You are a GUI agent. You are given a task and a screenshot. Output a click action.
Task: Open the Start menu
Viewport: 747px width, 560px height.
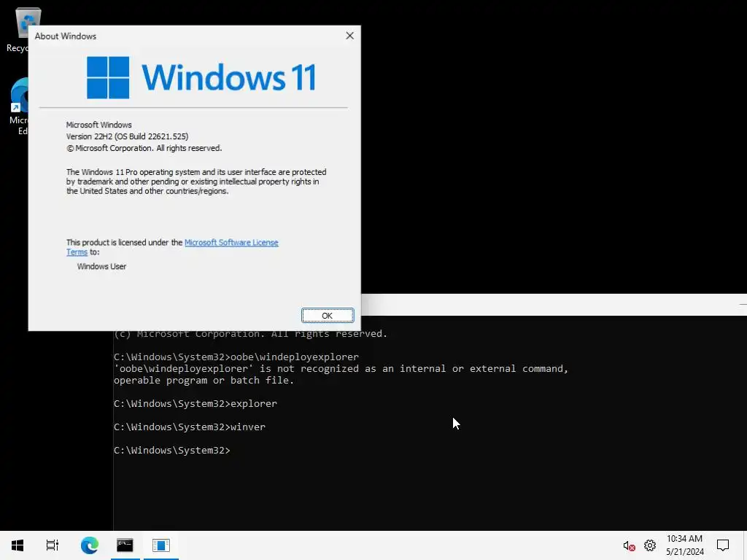click(x=18, y=545)
